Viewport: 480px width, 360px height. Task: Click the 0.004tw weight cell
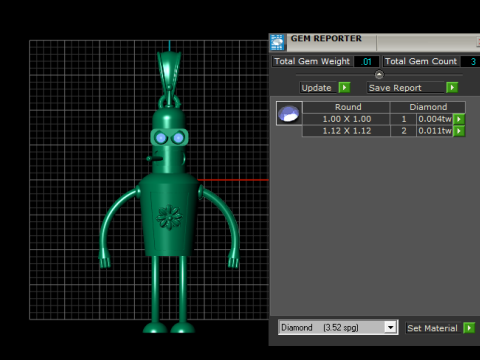pyautogui.click(x=435, y=119)
